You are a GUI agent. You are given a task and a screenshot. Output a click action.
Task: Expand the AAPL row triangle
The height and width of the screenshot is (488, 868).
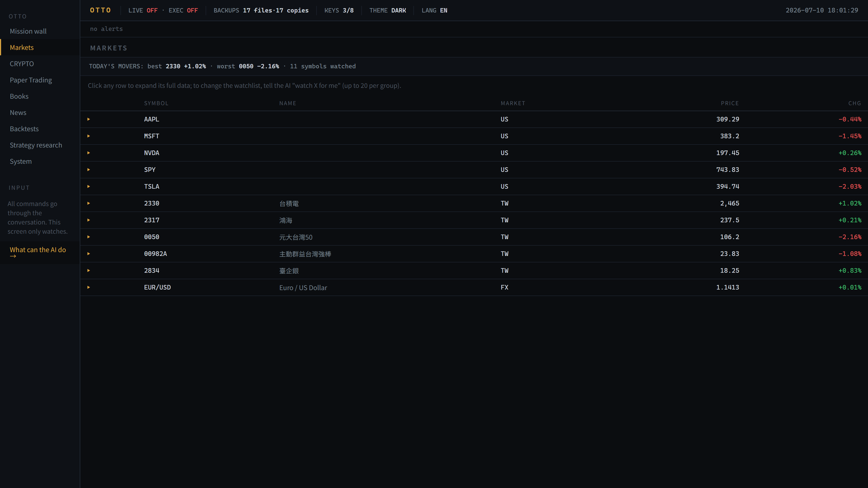click(x=89, y=119)
